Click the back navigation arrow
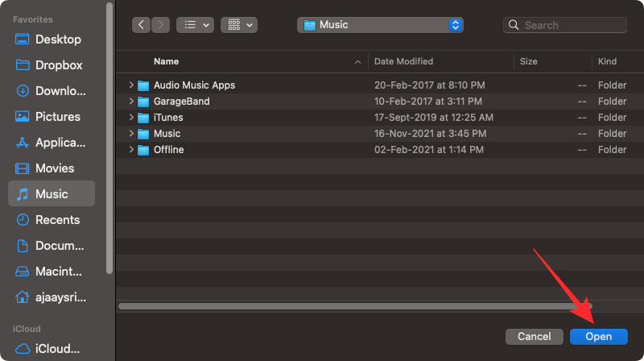Viewport: 644px width, 361px height. [x=142, y=25]
